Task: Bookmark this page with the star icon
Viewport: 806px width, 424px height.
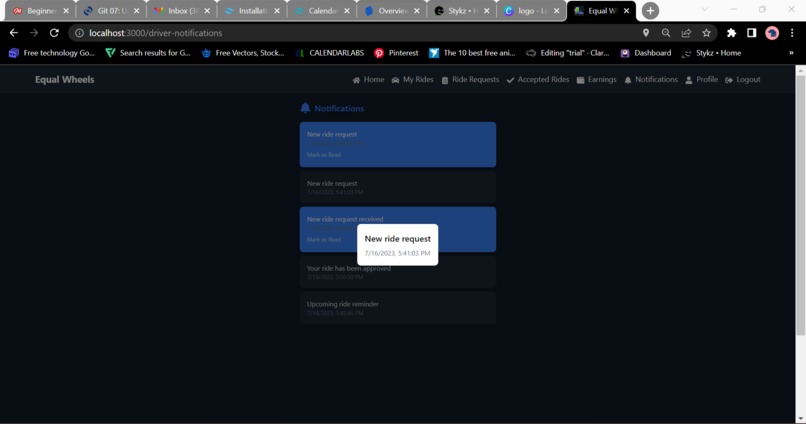Action: click(x=706, y=33)
